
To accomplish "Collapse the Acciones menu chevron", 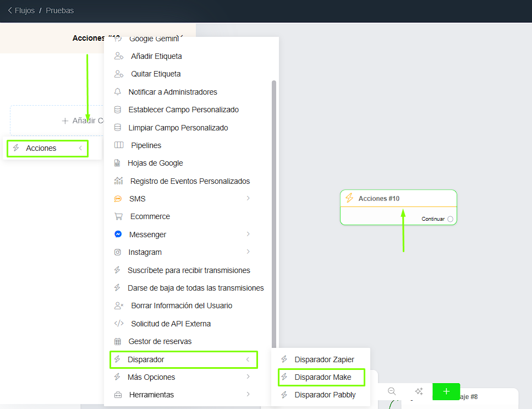I will 80,148.
